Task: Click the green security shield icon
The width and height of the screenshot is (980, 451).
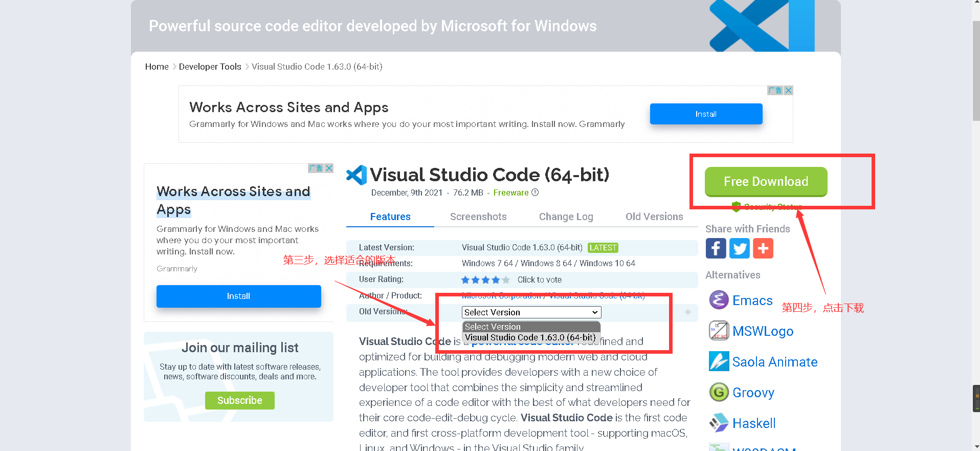Action: coord(736,207)
